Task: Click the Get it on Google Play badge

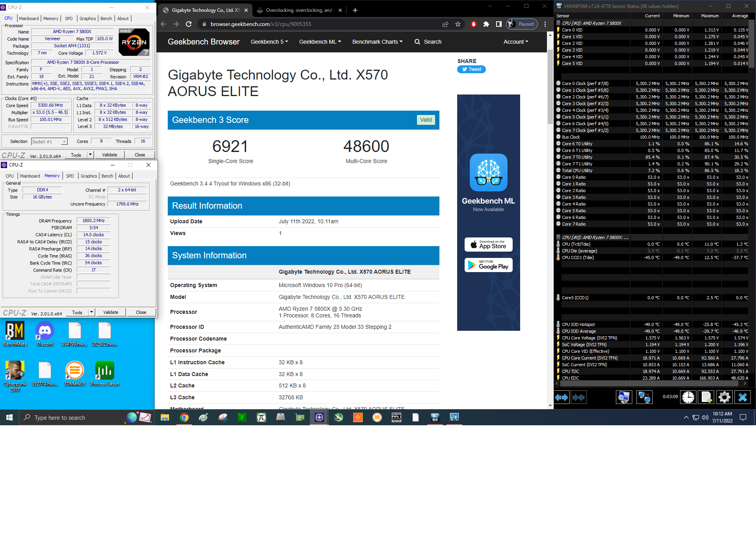Action: tap(489, 265)
